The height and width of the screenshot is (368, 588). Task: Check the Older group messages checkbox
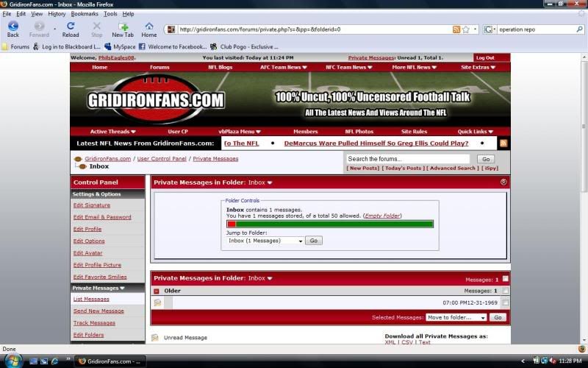point(505,291)
